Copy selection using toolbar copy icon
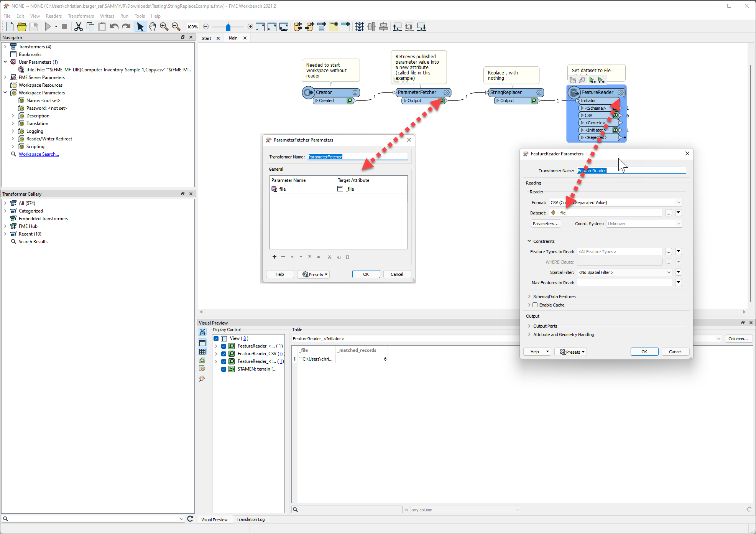The width and height of the screenshot is (756, 534). coord(90,26)
